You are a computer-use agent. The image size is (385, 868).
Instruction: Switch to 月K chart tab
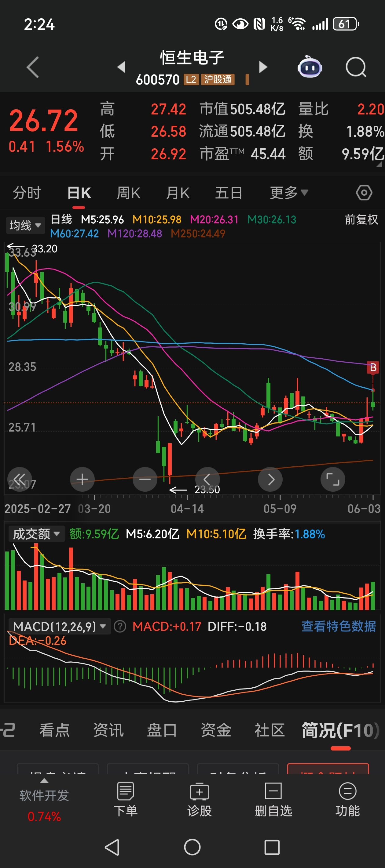[178, 193]
